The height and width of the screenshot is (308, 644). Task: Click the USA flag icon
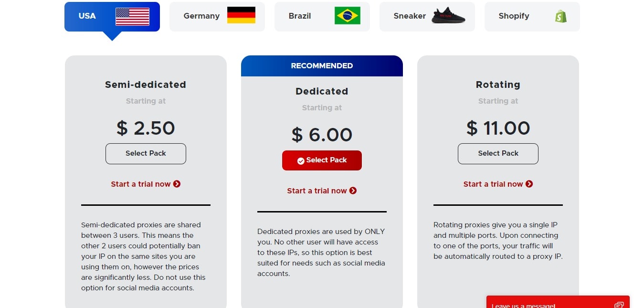pos(132,16)
